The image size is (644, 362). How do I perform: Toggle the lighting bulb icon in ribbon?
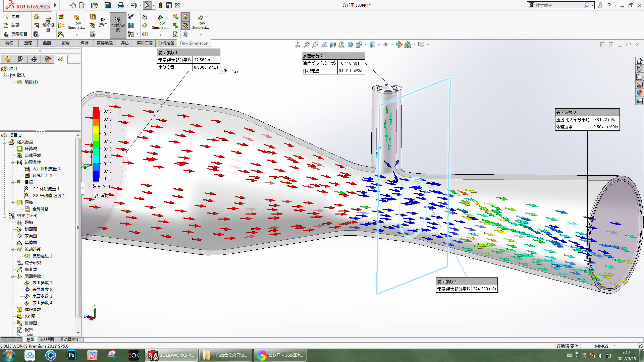coord(185,17)
